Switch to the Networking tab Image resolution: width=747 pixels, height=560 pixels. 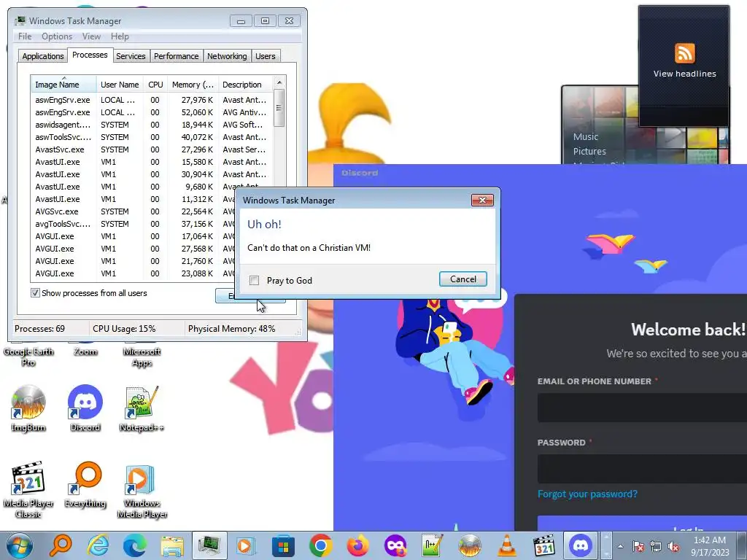click(x=228, y=56)
